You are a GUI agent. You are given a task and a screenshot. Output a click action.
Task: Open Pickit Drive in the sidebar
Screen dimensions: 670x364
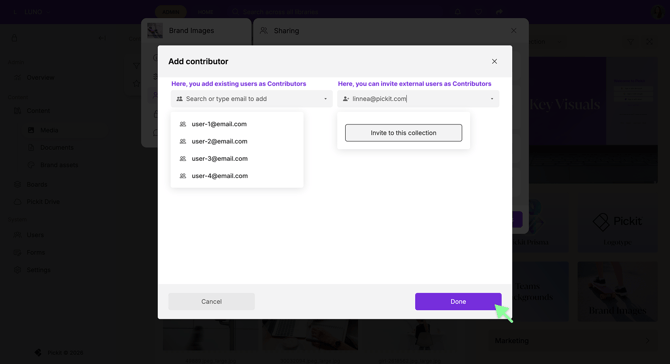[x=43, y=202]
